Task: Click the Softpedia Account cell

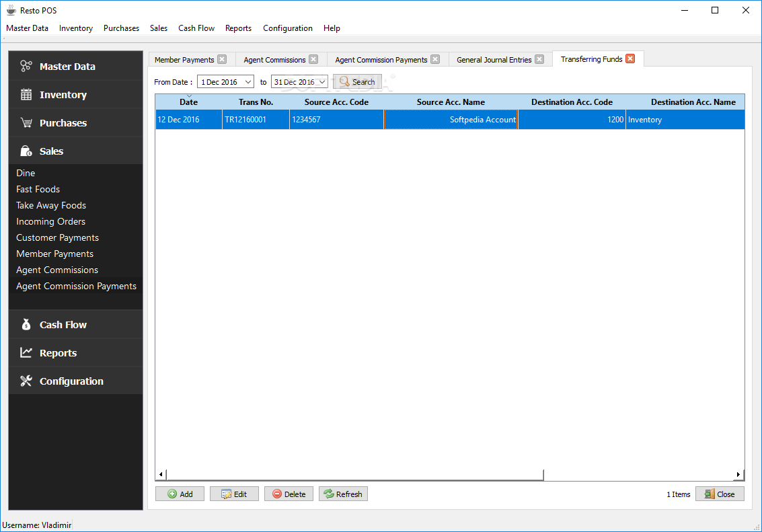Action: coord(451,120)
